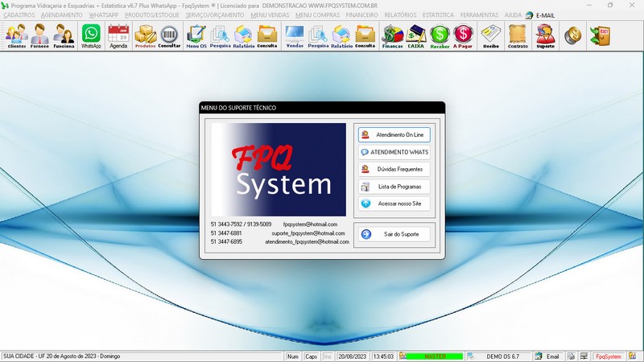Click the fpqsystem@hotmail.com email text

(310, 224)
